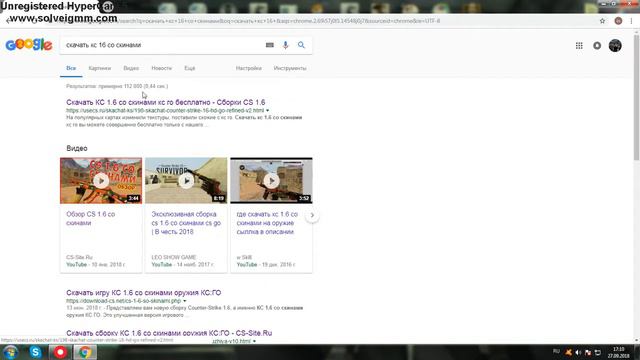Switch to the "Видео" tab
This screenshot has height=360, width=640.
point(131,68)
